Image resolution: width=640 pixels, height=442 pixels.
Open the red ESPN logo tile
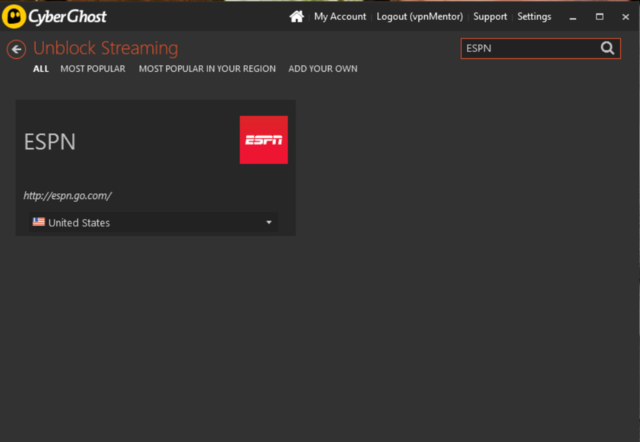264,140
